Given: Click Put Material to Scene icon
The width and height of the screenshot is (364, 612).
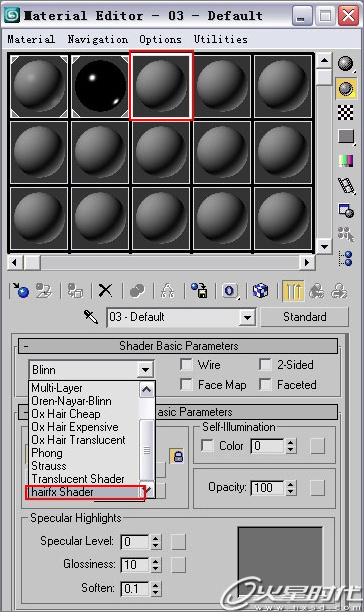Looking at the screenshot, I should tap(44, 290).
